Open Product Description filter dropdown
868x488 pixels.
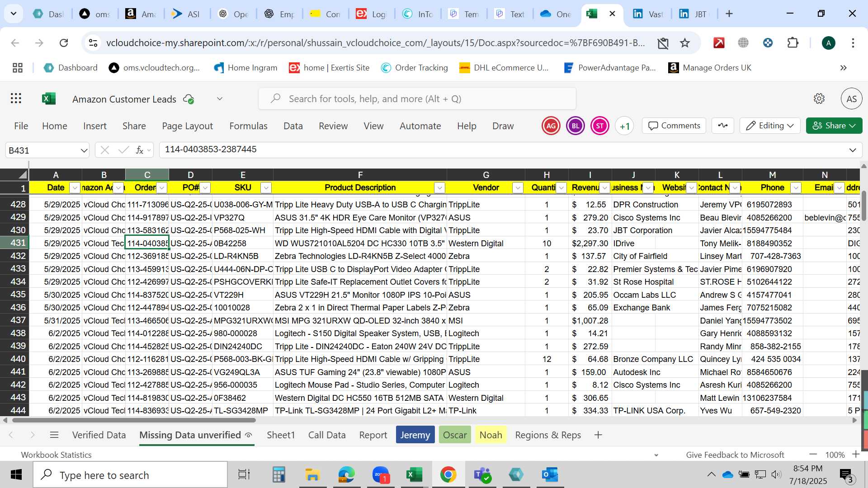439,188
